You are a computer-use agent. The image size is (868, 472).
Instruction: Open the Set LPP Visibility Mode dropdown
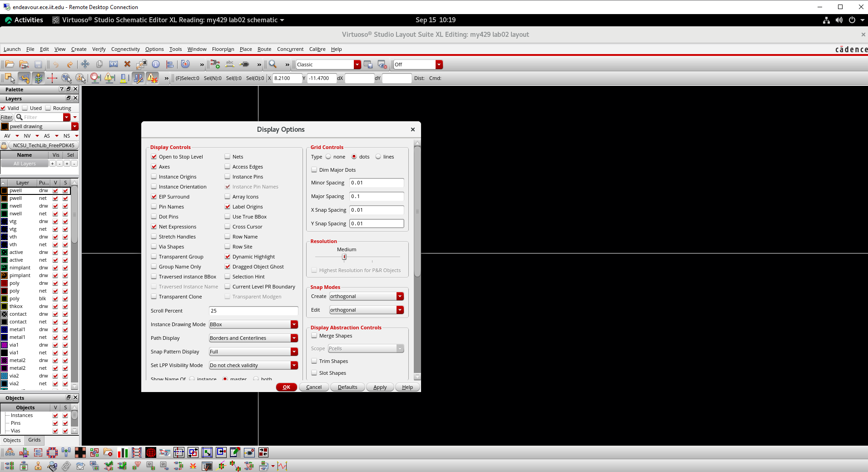[x=253, y=365]
